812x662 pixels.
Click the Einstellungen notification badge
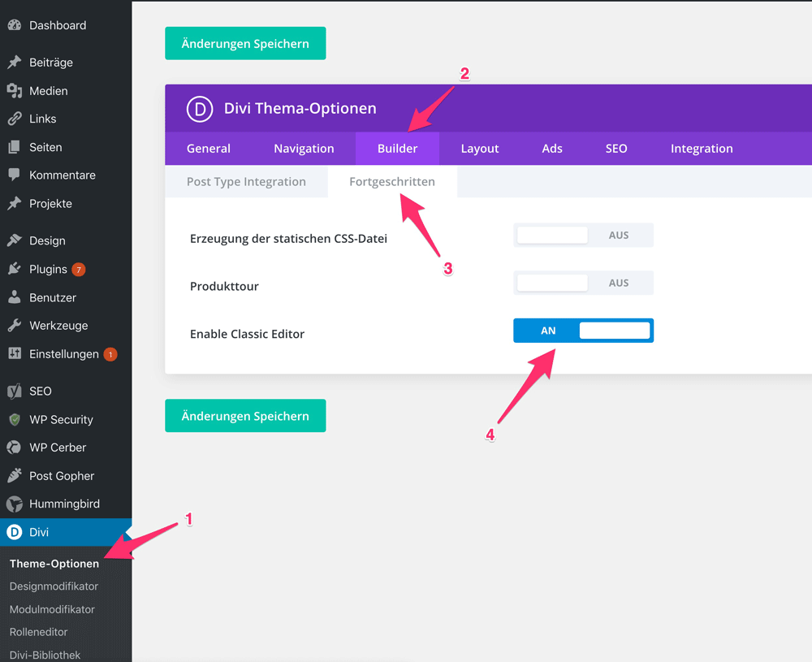(110, 354)
